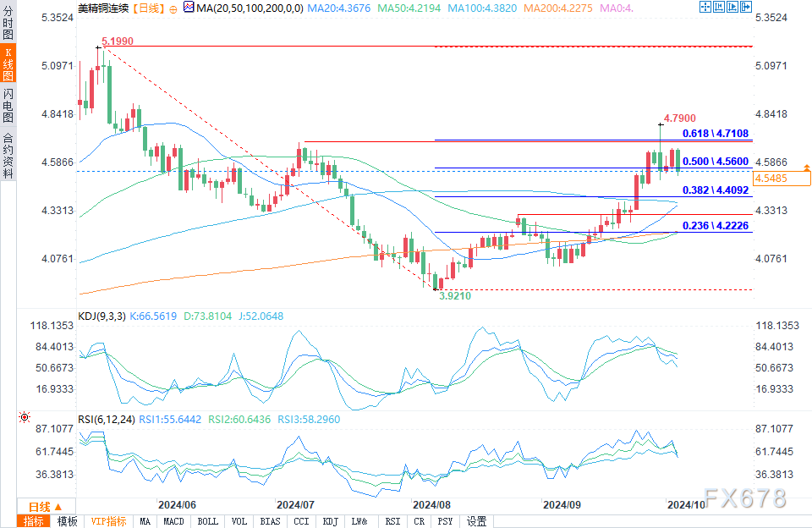Click the 美精铜连续 contract title

pos(103,8)
